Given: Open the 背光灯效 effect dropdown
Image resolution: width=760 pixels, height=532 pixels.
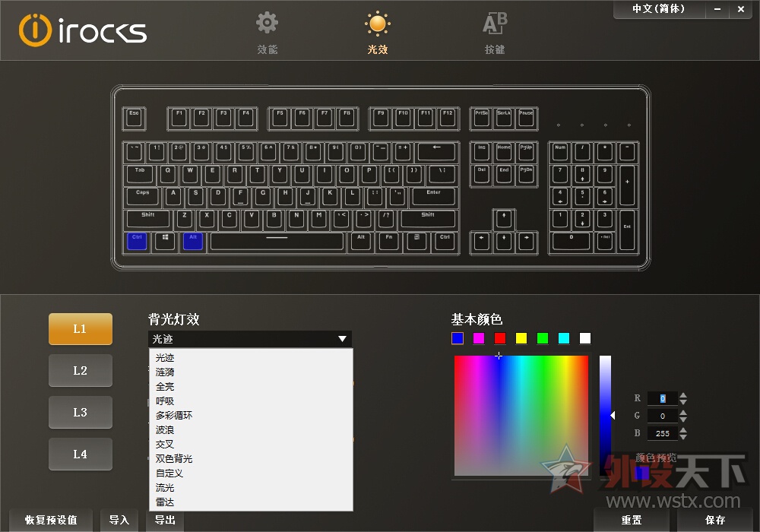Looking at the screenshot, I should coord(342,338).
